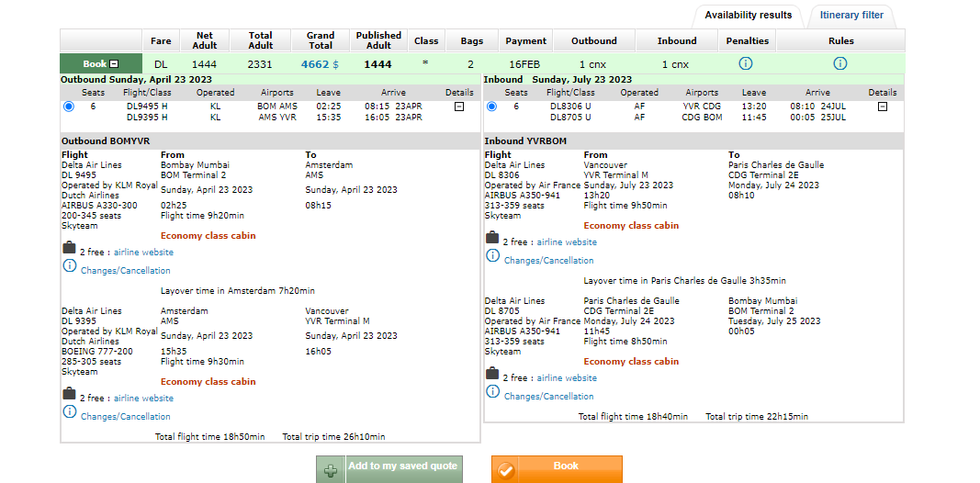Open Changes/Cancellation link for DL 8306
Image resolution: width=980 pixels, height=483 pixels.
point(548,261)
